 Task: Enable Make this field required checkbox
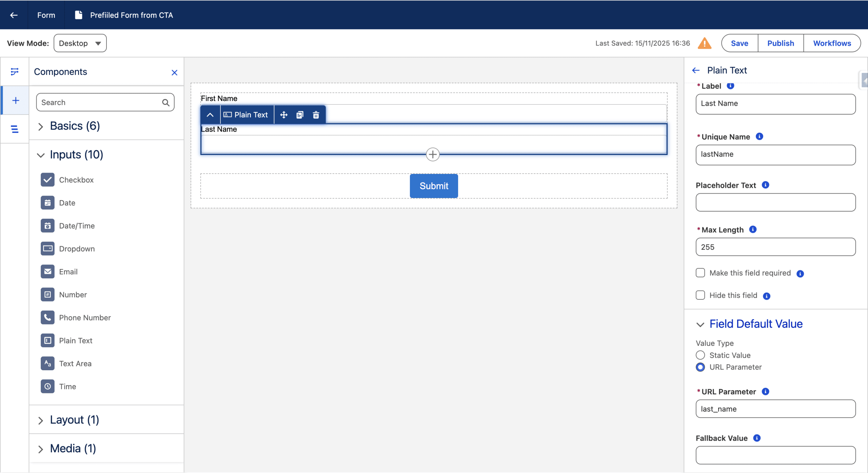click(700, 273)
